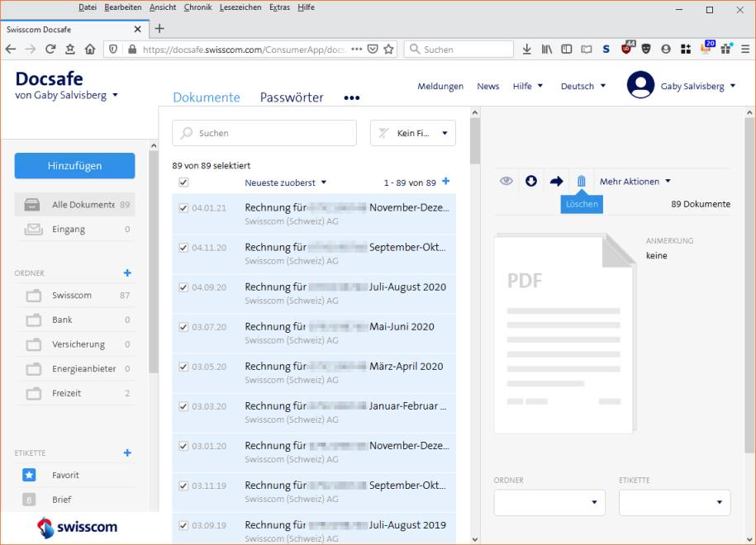This screenshot has height=545, width=756.
Task: Click the document list scrollbar
Action: 475,140
